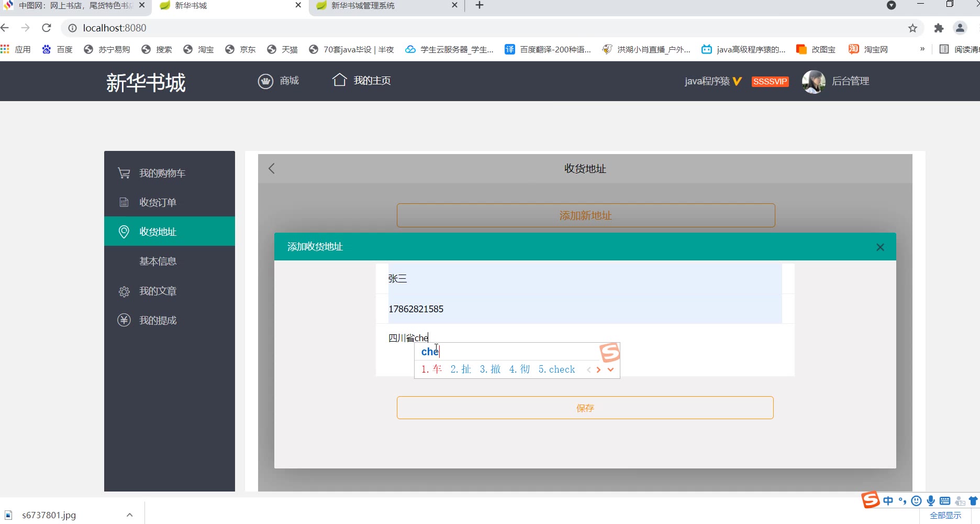The image size is (980, 524).
Task: Click the location pin icon for 收货地址
Action: tap(124, 232)
